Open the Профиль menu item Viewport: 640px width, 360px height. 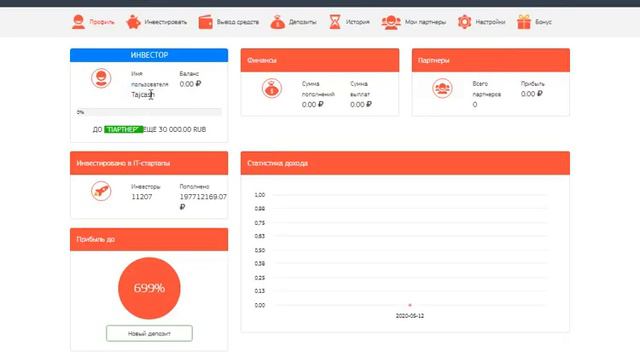(102, 22)
